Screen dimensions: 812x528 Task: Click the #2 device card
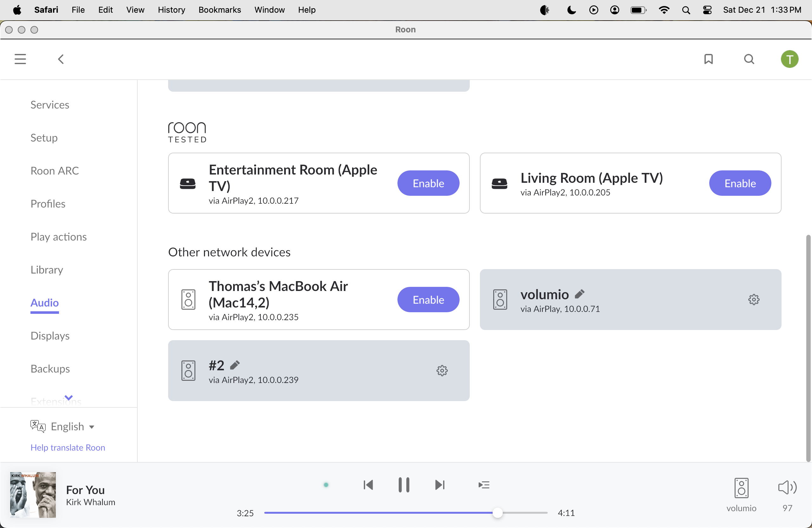click(318, 370)
